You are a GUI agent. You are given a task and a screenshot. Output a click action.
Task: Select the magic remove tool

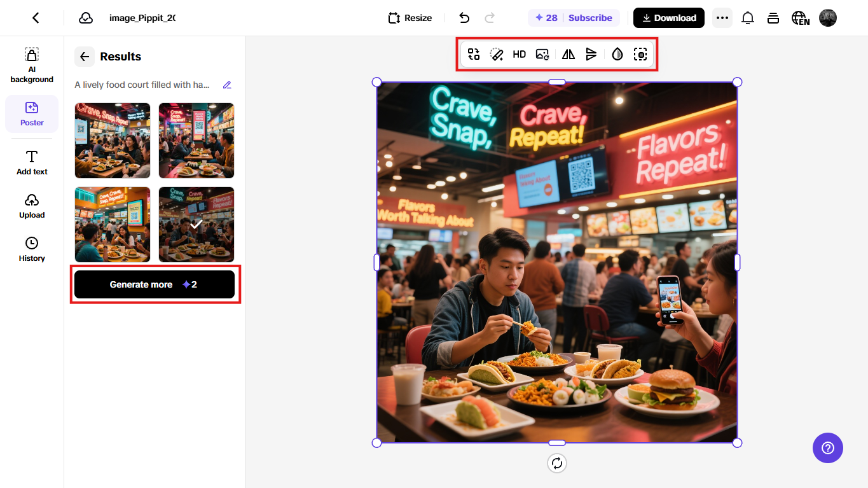coord(497,54)
